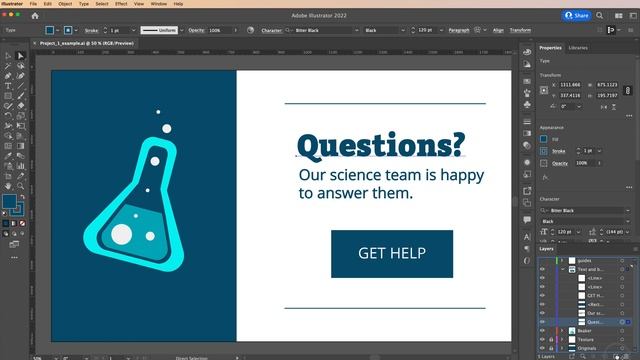Open the Comments panel icon
This screenshot has width=640, height=360.
527,220
